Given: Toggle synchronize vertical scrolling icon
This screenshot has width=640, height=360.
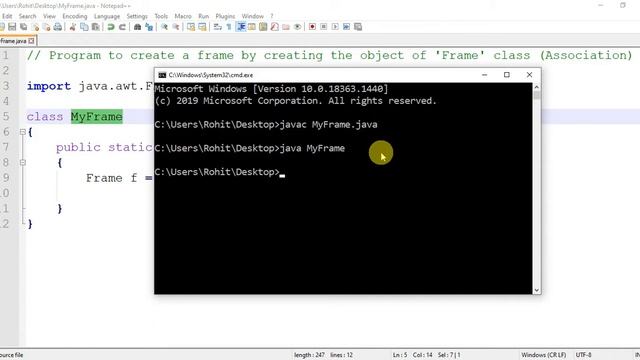Looking at the screenshot, I should click(x=191, y=27).
